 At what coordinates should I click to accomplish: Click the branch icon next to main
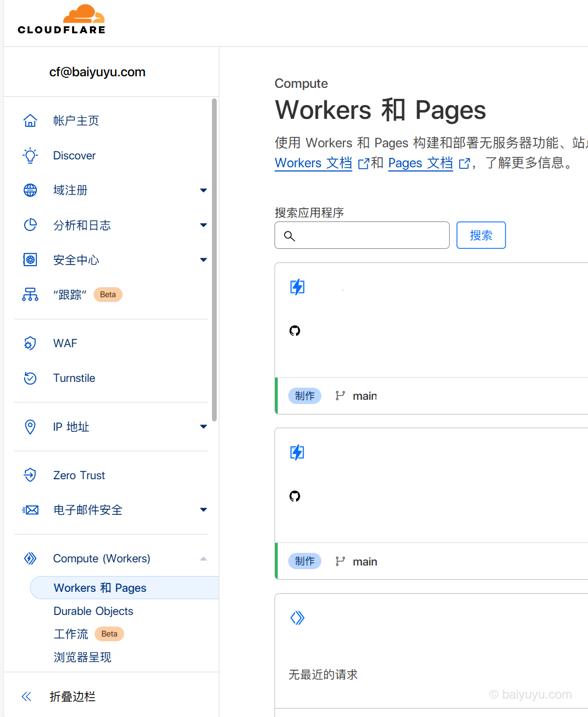click(341, 396)
